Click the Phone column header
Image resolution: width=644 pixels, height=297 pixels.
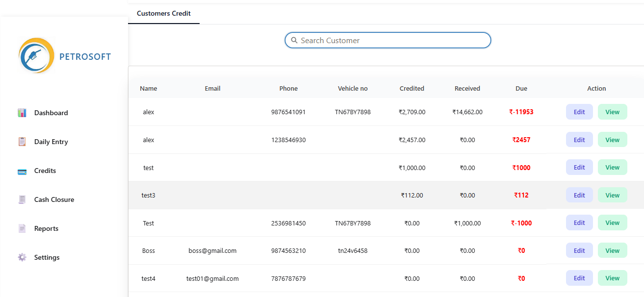pos(288,89)
